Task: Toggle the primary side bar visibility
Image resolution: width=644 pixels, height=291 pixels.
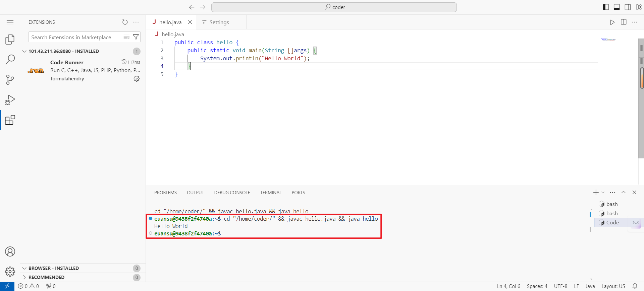Action: [x=606, y=7]
